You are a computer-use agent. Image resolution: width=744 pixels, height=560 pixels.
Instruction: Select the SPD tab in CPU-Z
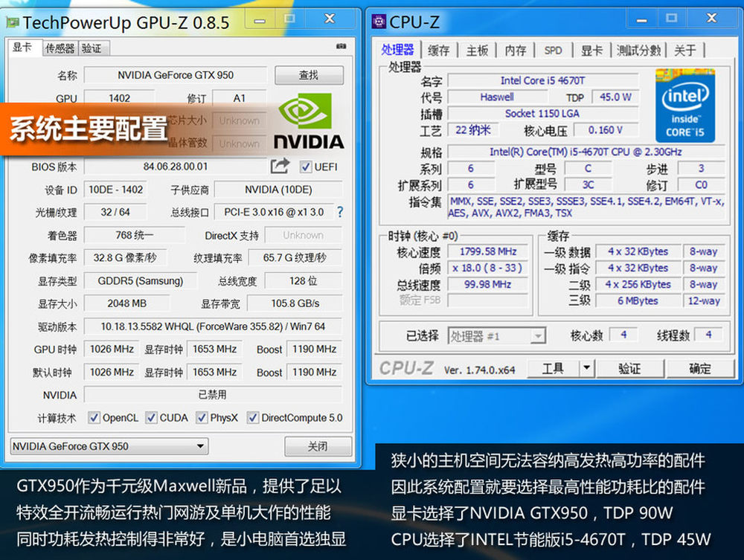[x=554, y=51]
